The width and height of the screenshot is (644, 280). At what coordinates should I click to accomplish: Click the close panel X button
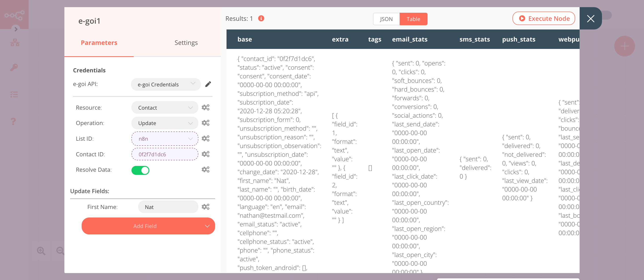click(x=591, y=19)
